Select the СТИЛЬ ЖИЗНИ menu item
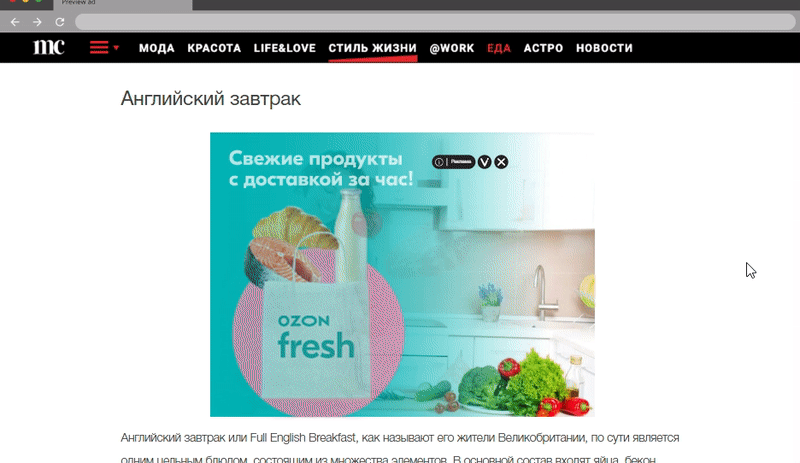Screen dimensions: 800x463 click(372, 48)
